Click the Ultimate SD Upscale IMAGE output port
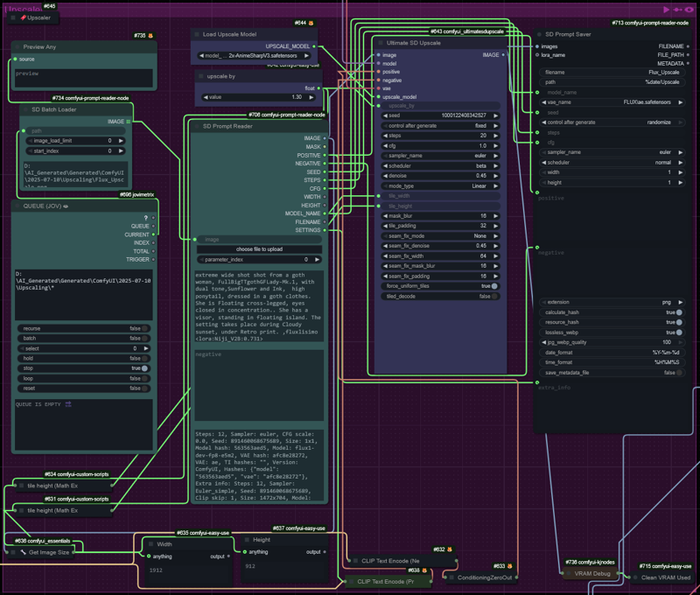 point(503,55)
